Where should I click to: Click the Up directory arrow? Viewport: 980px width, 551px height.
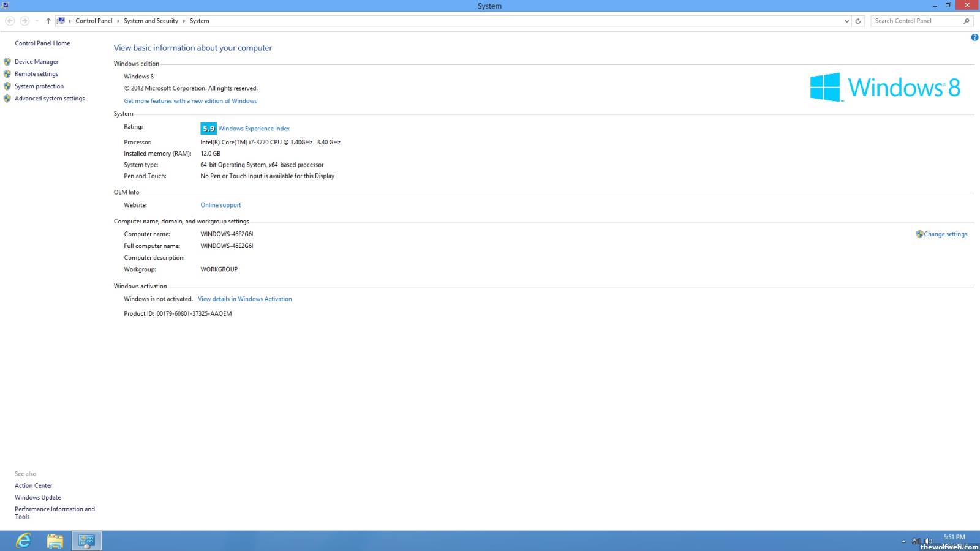pyautogui.click(x=48, y=21)
